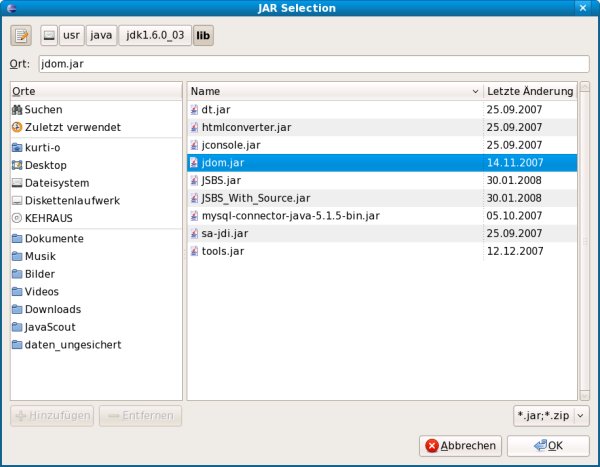Click the root drive icon in path bar
The image size is (600, 467).
click(x=49, y=36)
